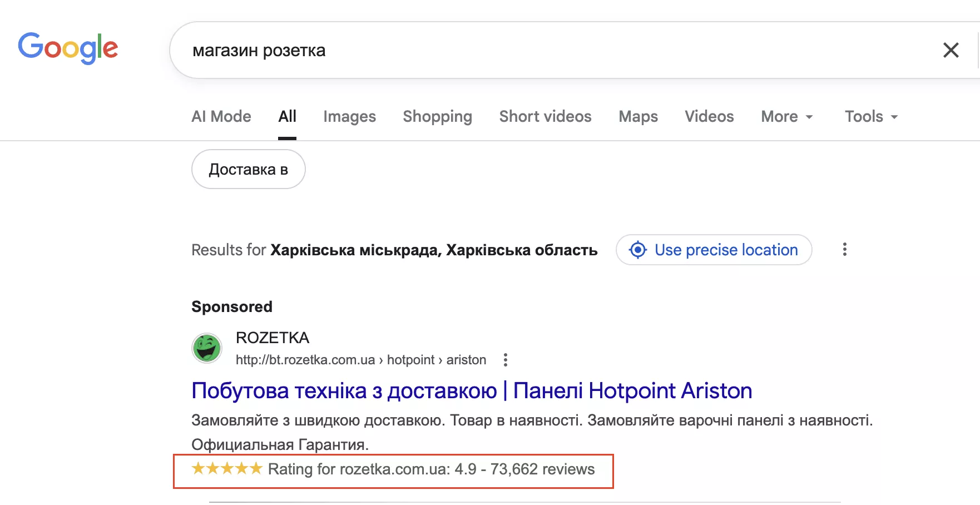Image resolution: width=980 pixels, height=505 pixels.
Task: Click the precise location crosshair icon
Action: [x=639, y=250]
